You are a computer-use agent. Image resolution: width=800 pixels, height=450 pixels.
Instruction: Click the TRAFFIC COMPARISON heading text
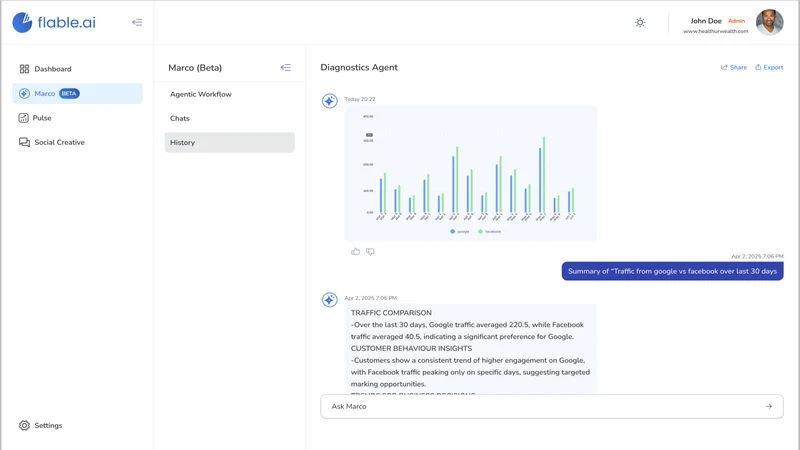[x=391, y=313]
